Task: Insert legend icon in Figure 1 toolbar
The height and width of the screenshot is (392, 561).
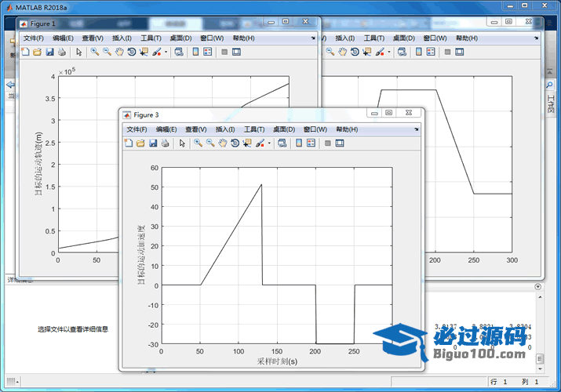Action: click(x=208, y=53)
